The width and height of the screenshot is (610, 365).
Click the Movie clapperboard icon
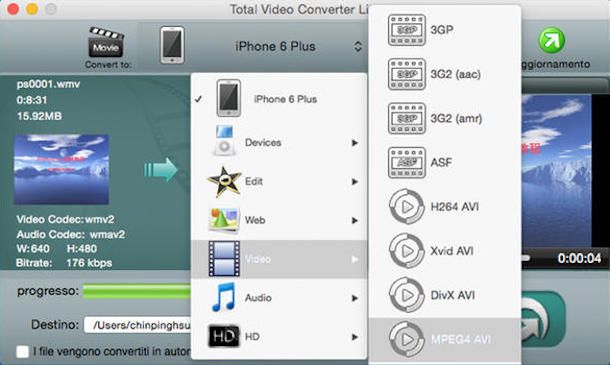click(x=106, y=42)
